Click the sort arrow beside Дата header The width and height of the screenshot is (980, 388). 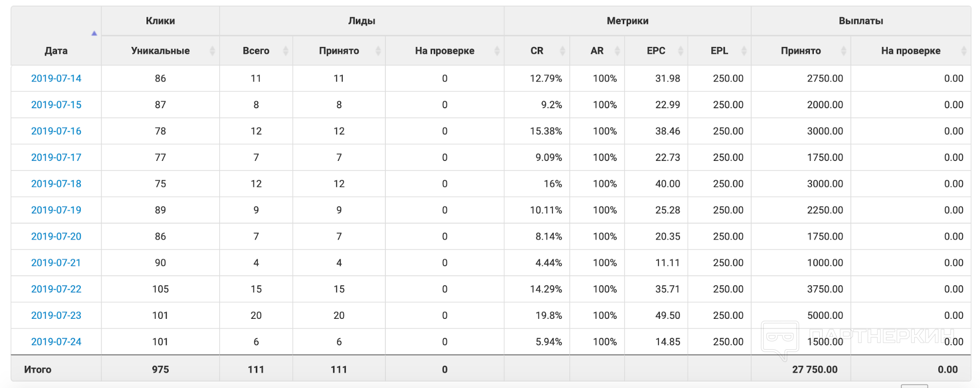pyautogui.click(x=94, y=33)
